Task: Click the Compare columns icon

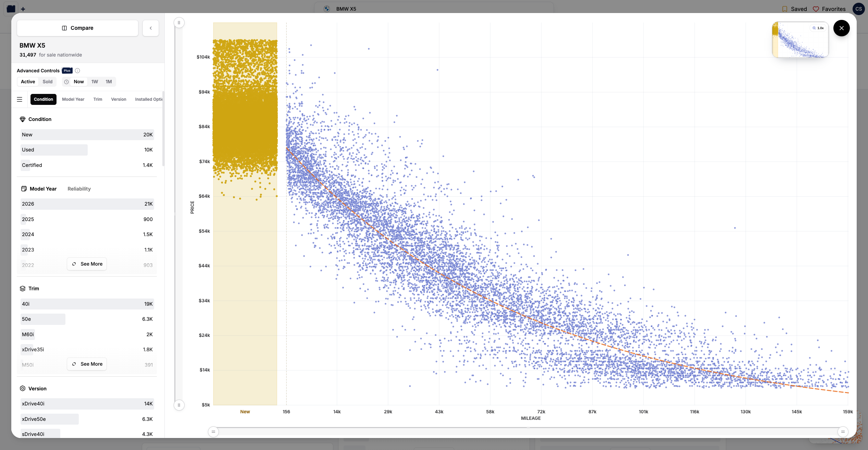Action: (x=64, y=28)
